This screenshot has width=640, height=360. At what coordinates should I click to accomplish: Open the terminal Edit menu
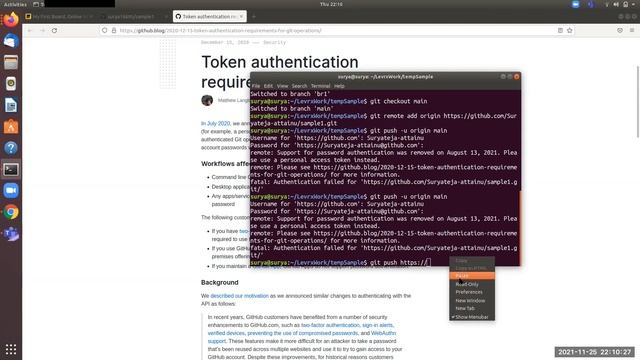(x=268, y=86)
